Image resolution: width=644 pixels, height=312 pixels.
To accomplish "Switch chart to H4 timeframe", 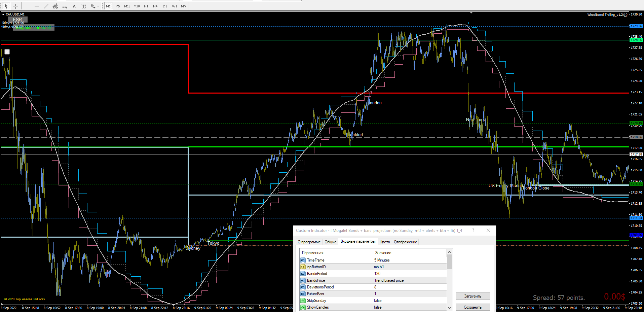I will (155, 6).
